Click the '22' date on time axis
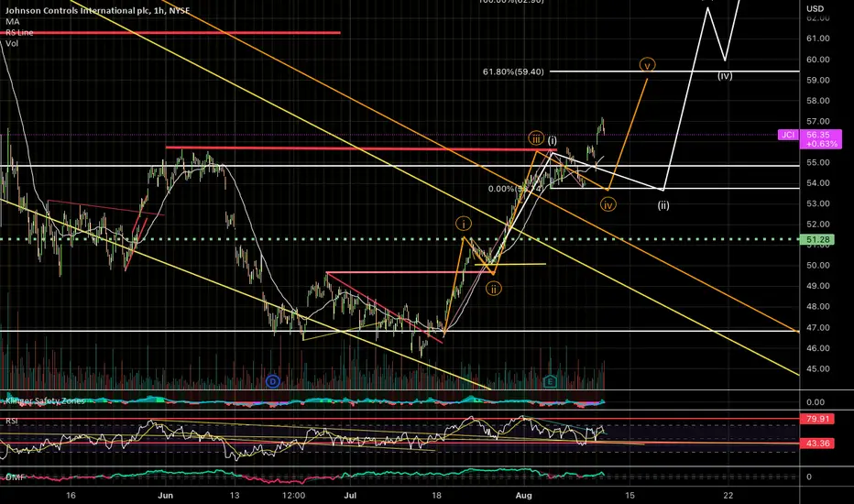 (x=728, y=495)
